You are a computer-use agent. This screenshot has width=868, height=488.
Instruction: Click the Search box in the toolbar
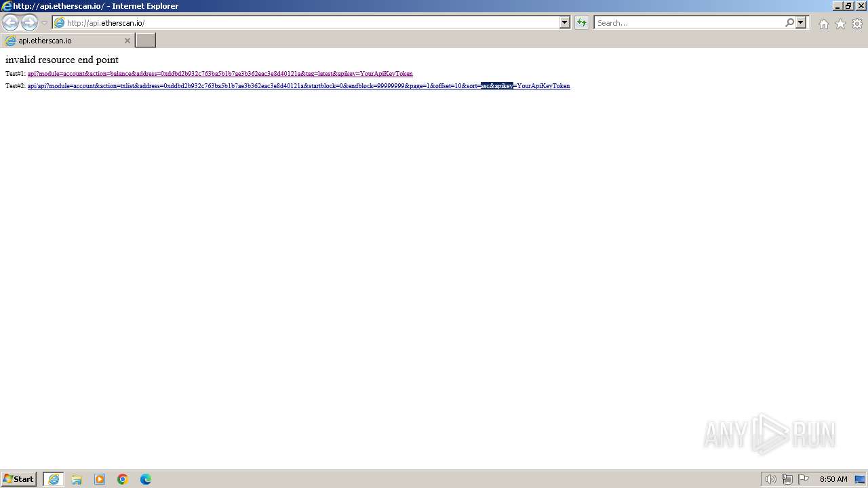(x=688, y=22)
